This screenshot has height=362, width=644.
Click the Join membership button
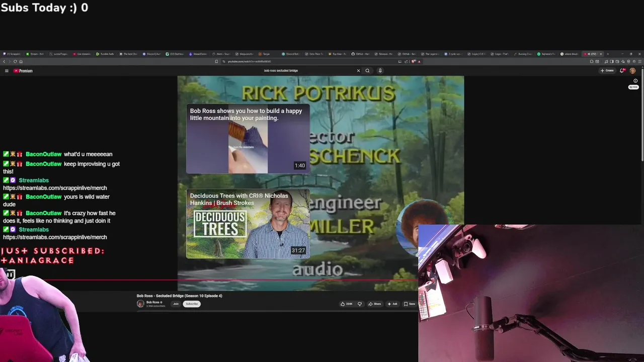pos(176,304)
